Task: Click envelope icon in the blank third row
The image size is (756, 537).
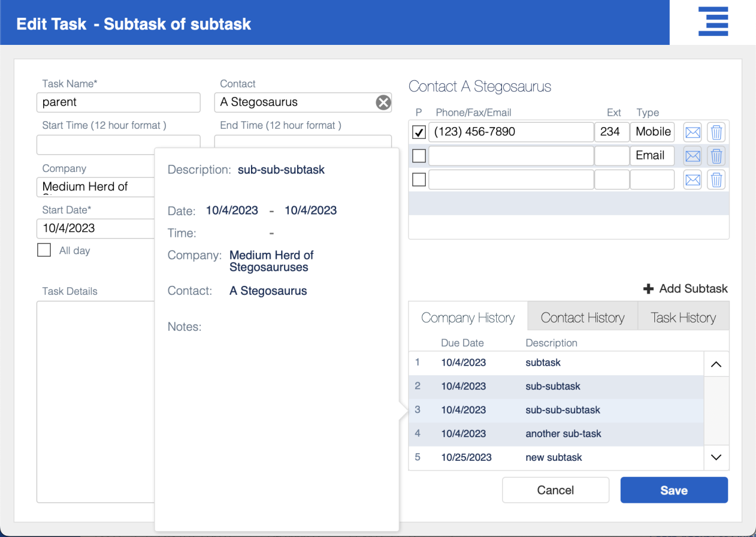Action: [x=693, y=180]
